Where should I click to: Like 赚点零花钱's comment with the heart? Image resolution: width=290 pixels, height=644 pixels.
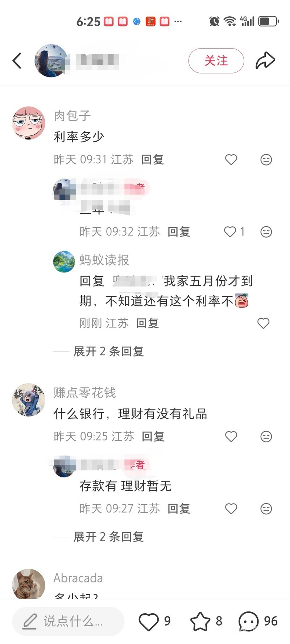231,436
